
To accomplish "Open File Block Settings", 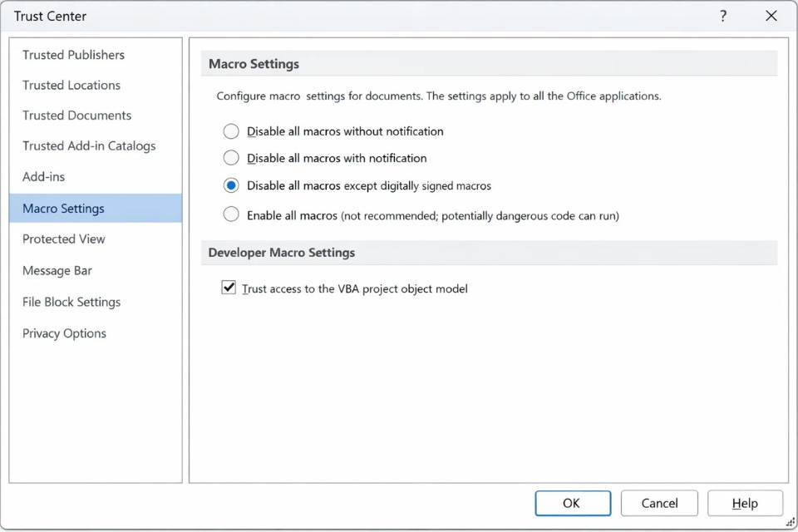I will point(71,302).
